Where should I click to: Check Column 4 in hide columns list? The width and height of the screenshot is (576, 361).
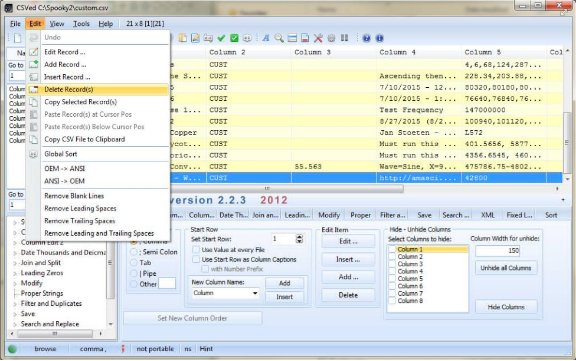[392, 271]
